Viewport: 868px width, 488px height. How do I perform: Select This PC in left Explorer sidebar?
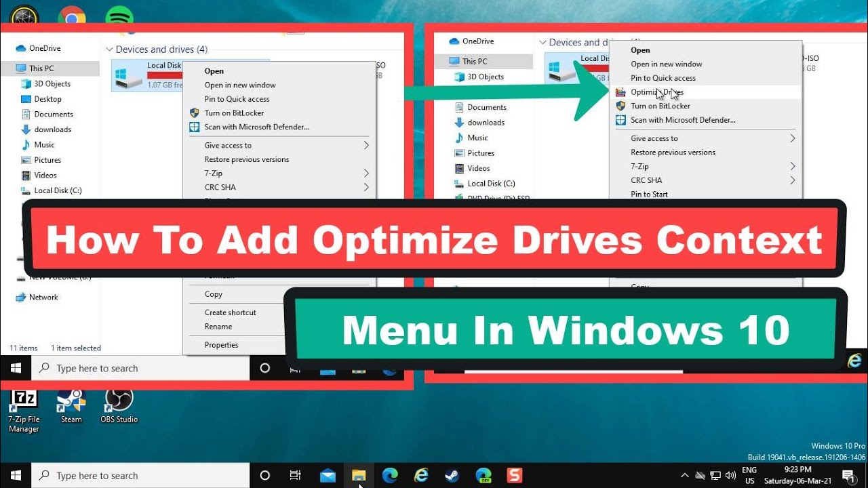(41, 68)
